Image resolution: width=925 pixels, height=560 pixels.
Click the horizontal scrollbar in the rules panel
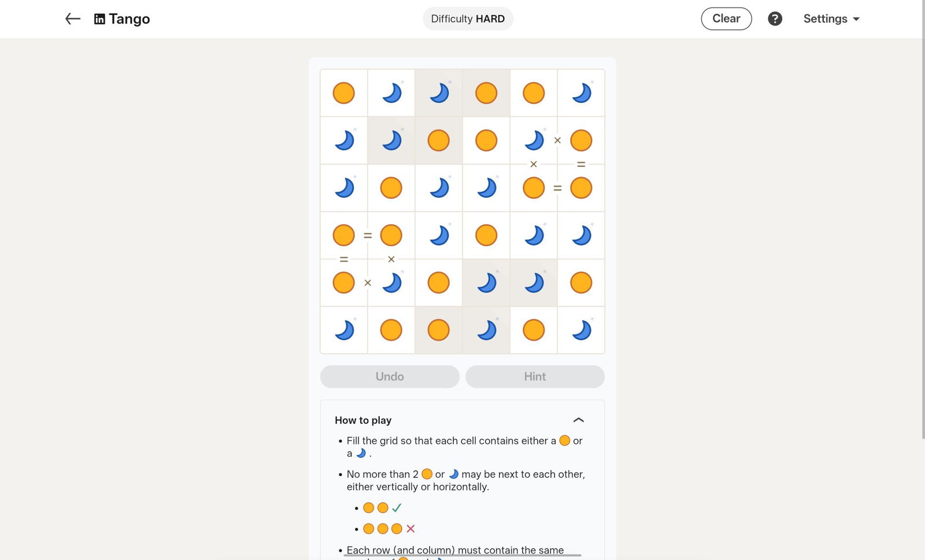(462, 555)
